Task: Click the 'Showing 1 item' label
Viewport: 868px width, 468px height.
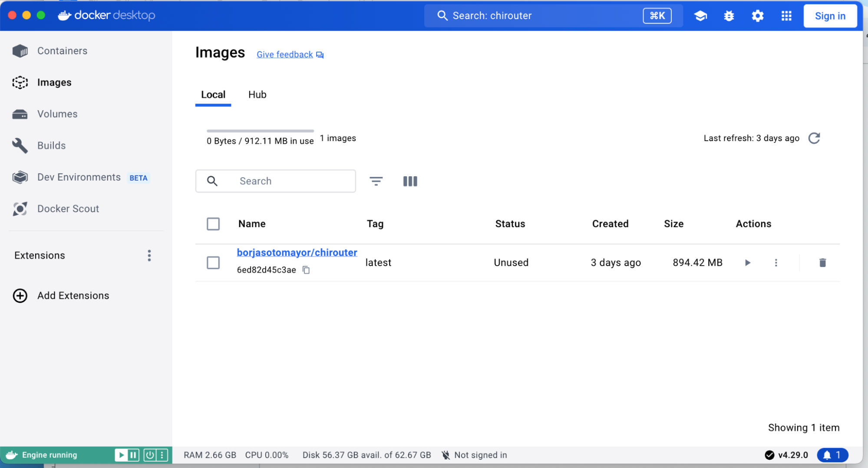Action: pyautogui.click(x=804, y=428)
